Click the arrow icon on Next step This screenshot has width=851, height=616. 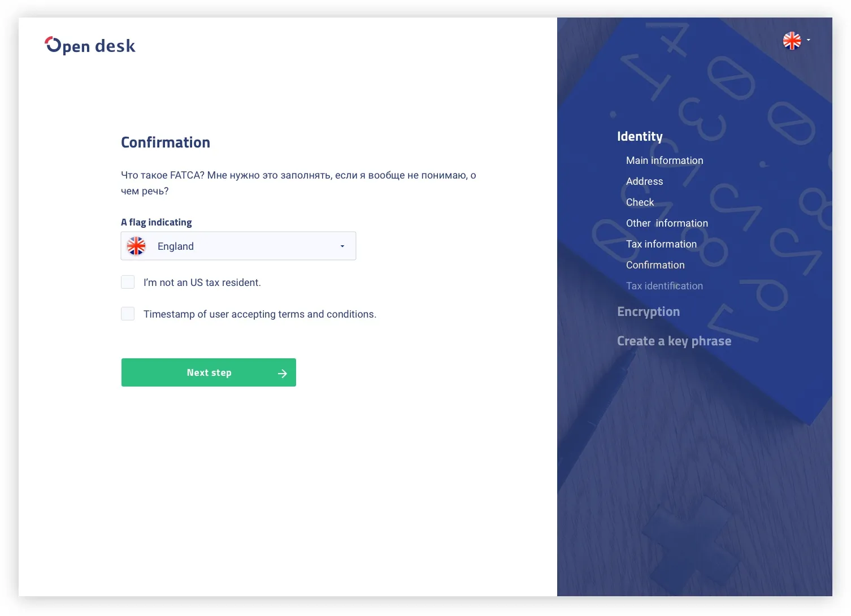283,373
